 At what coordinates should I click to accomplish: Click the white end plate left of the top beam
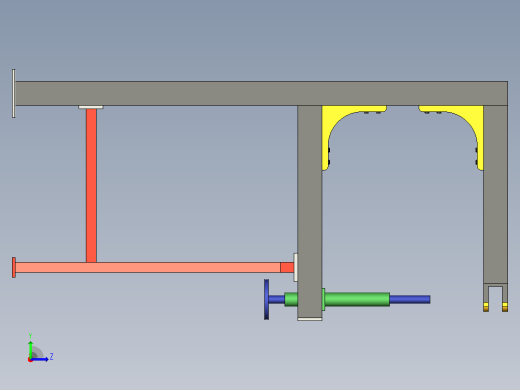pyautogui.click(x=14, y=93)
